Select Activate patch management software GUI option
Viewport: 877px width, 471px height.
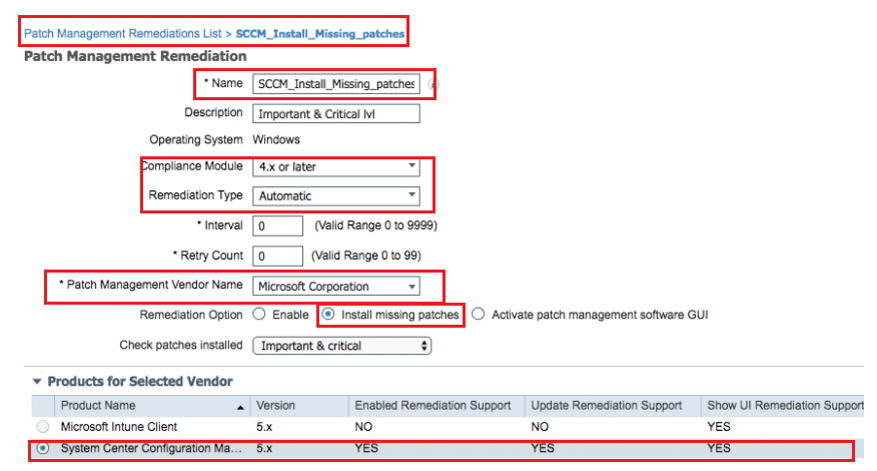(x=478, y=314)
